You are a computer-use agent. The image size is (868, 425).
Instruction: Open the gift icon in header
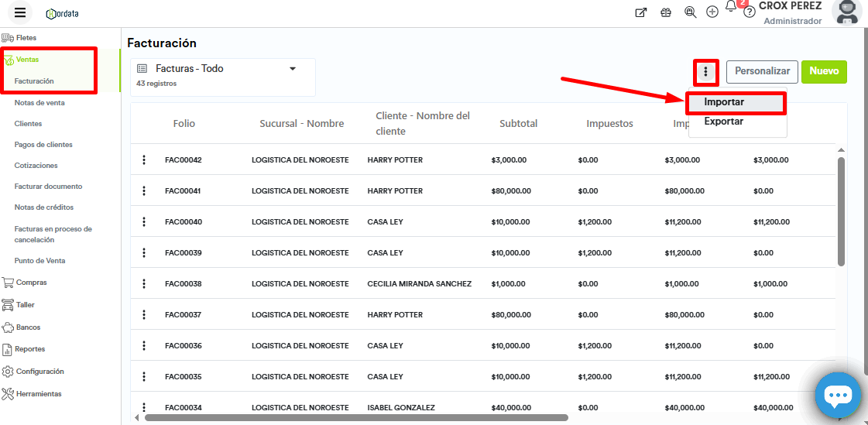[x=666, y=12]
